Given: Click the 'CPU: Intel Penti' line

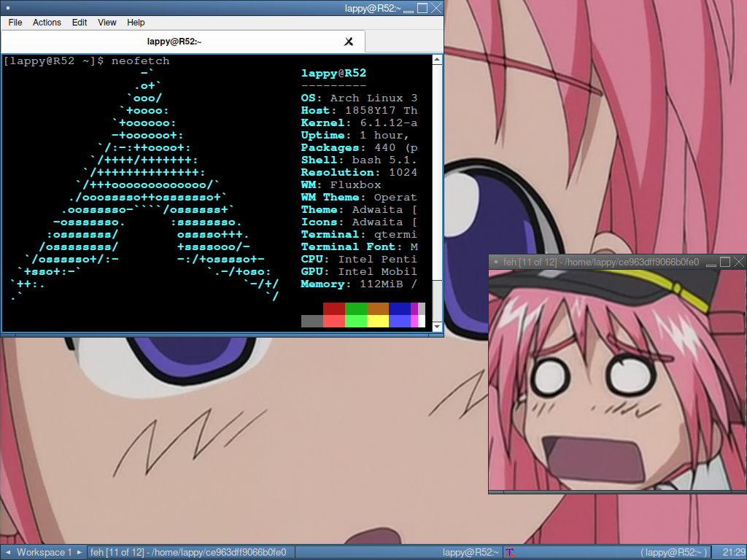Looking at the screenshot, I should [359, 259].
